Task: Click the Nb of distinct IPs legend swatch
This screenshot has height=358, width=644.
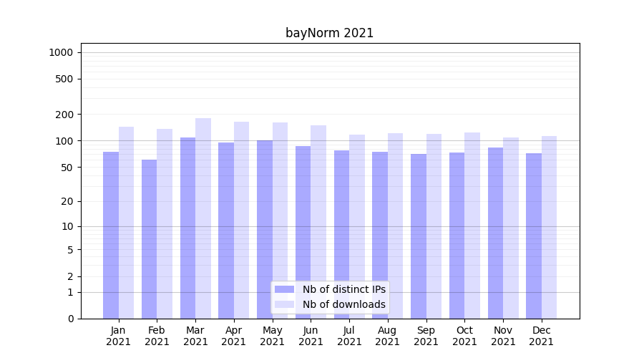Action: [284, 289]
